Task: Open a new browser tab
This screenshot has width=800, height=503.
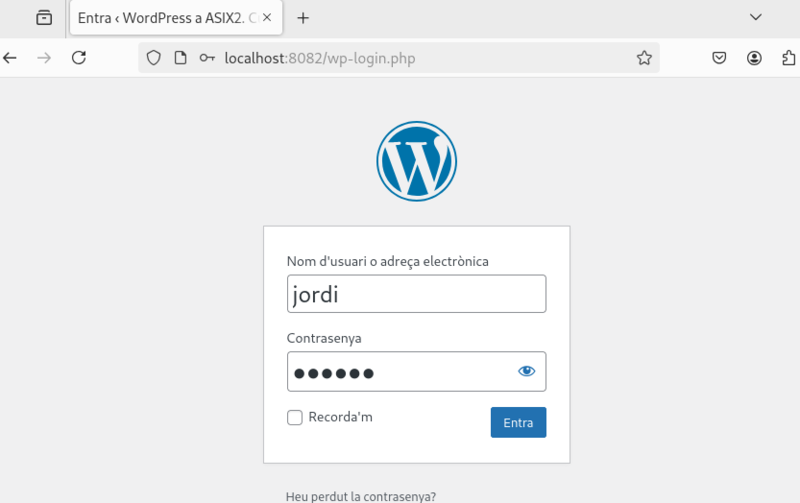Action: 303,18
